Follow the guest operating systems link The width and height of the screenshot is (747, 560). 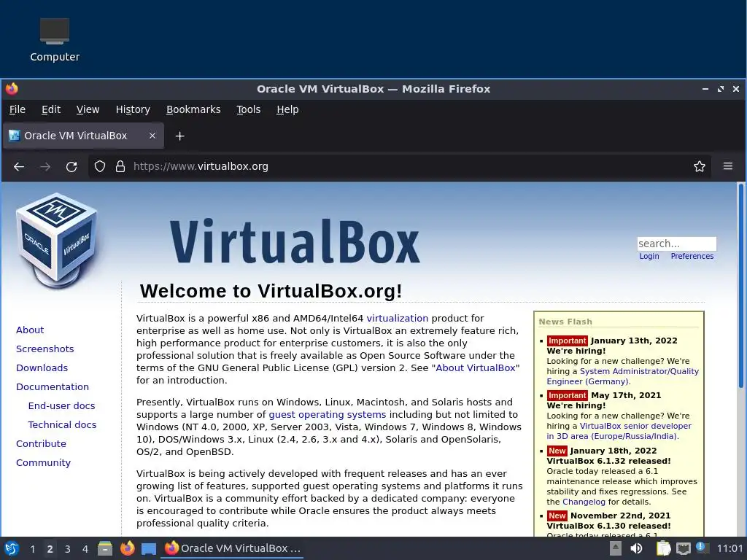328,415
